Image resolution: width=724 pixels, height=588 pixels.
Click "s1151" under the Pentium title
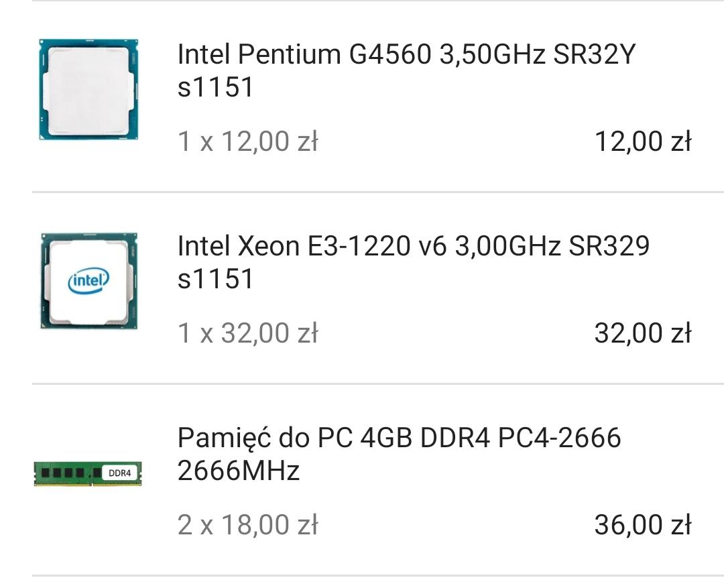[215, 88]
